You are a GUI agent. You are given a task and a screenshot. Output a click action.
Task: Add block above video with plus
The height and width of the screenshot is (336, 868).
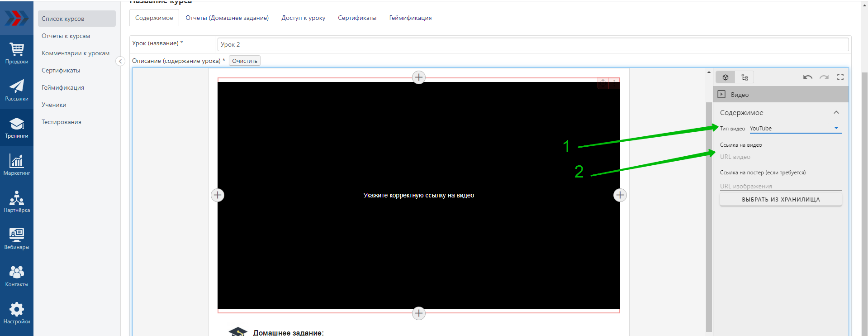pyautogui.click(x=419, y=77)
